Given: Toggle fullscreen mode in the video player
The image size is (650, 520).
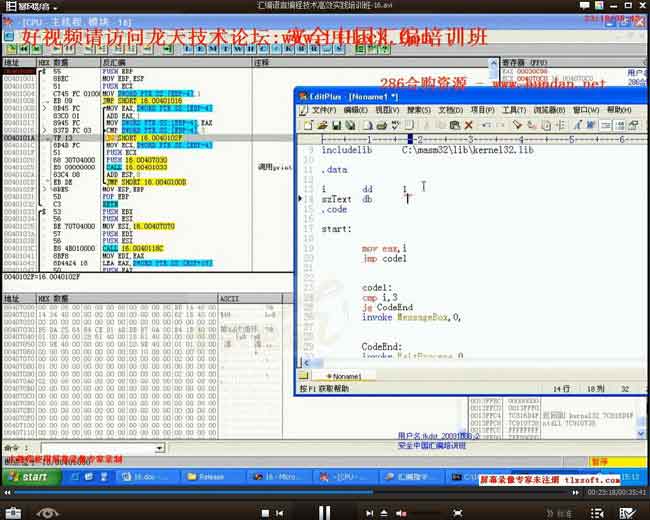Looking at the screenshot, I should (458, 513).
